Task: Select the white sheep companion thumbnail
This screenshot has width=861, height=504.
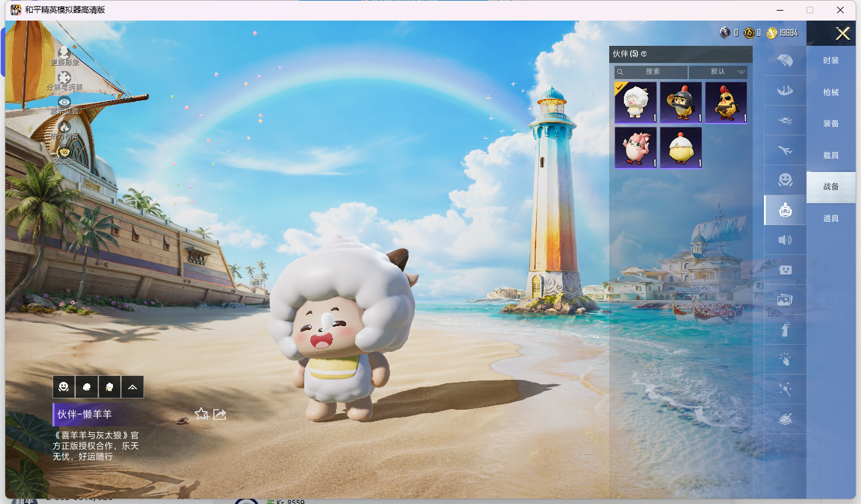Action: click(x=636, y=102)
